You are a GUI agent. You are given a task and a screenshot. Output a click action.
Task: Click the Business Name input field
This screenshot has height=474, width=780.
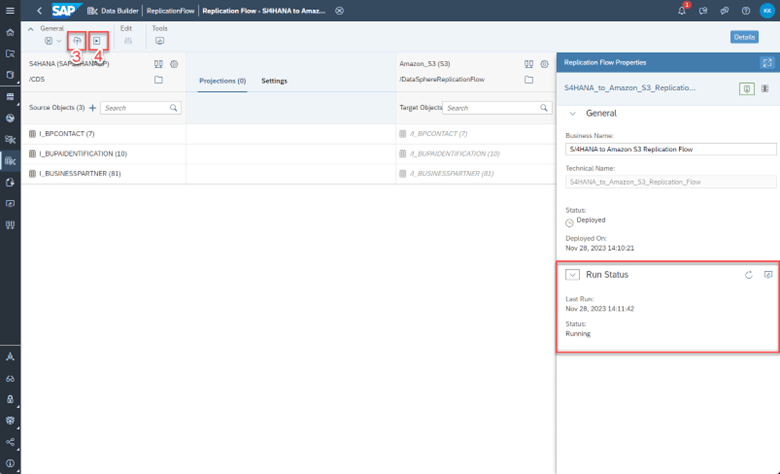[x=671, y=149]
